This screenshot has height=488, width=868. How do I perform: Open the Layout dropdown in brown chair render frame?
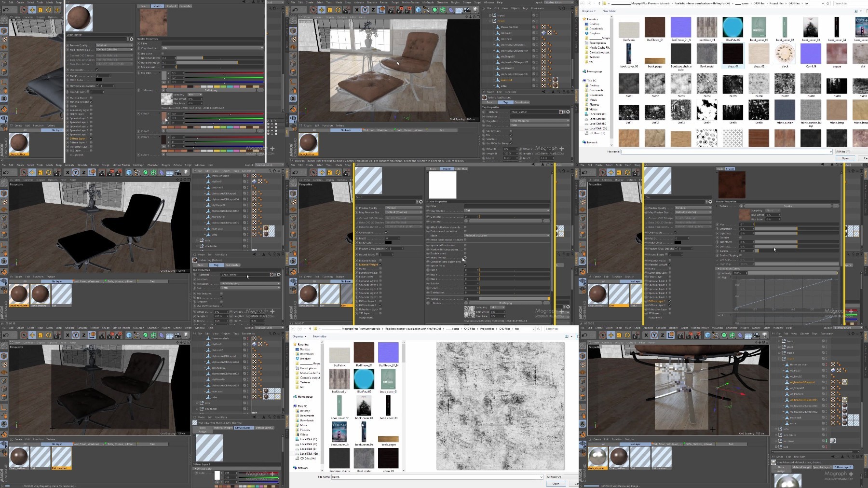pyautogui.click(x=558, y=2)
